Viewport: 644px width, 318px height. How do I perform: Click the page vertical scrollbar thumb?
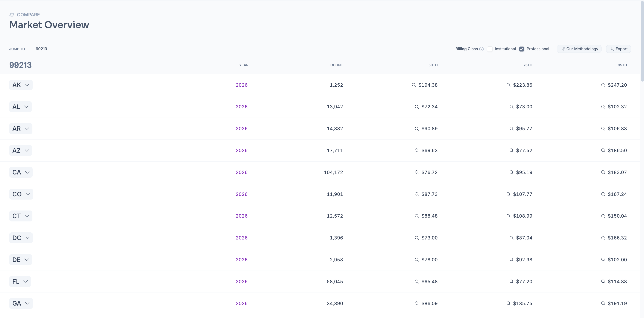[642, 41]
